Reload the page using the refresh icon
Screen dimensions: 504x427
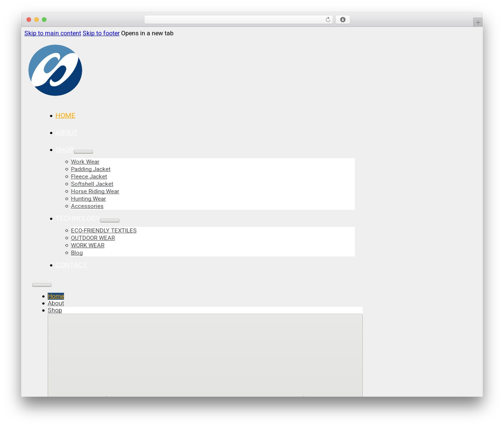(328, 20)
